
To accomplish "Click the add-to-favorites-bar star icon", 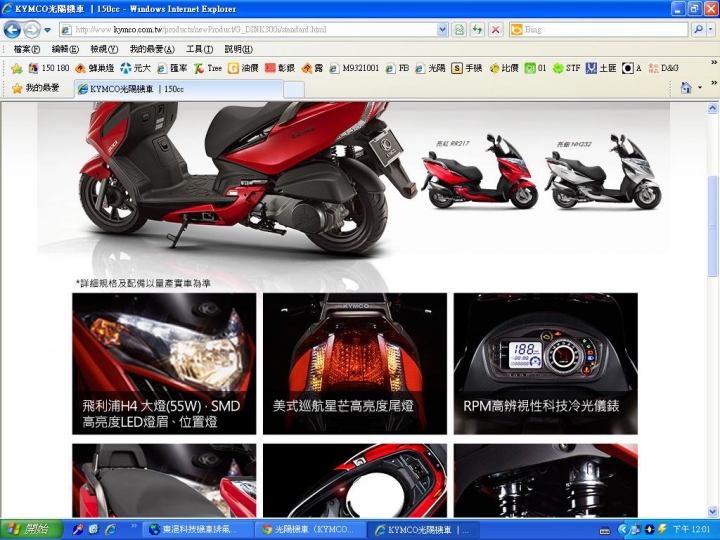I will 17,68.
